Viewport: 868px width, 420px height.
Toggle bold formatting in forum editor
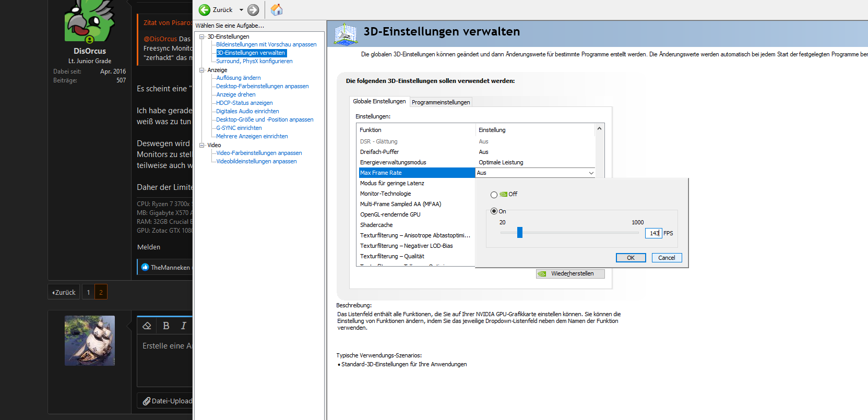tap(166, 326)
